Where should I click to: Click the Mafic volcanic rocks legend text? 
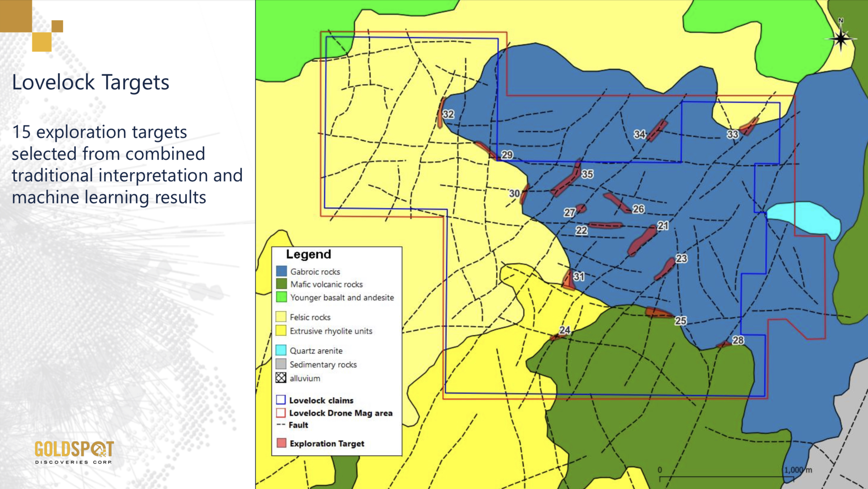pyautogui.click(x=326, y=285)
